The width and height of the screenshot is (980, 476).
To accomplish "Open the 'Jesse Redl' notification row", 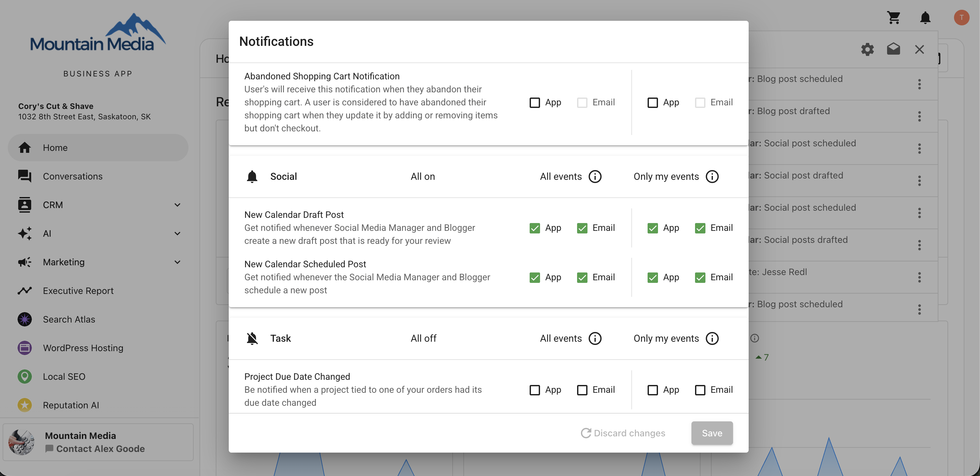I will (x=843, y=277).
